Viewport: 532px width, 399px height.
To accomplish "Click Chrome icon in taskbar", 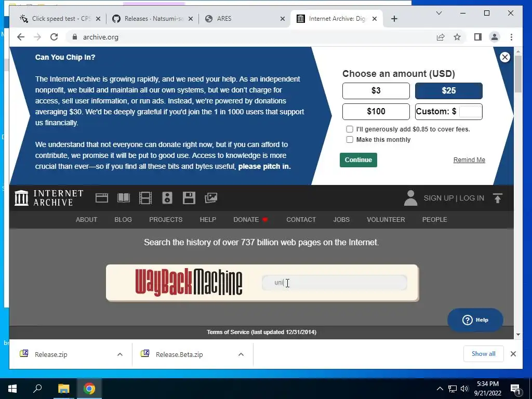I will [89, 389].
